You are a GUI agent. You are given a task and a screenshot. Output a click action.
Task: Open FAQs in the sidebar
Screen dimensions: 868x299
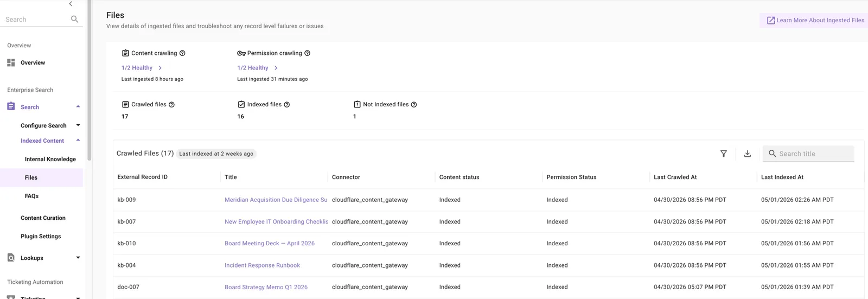click(x=31, y=196)
